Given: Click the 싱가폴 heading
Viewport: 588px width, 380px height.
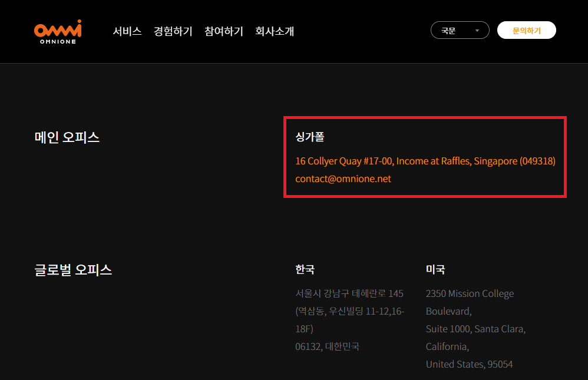Looking at the screenshot, I should point(310,137).
